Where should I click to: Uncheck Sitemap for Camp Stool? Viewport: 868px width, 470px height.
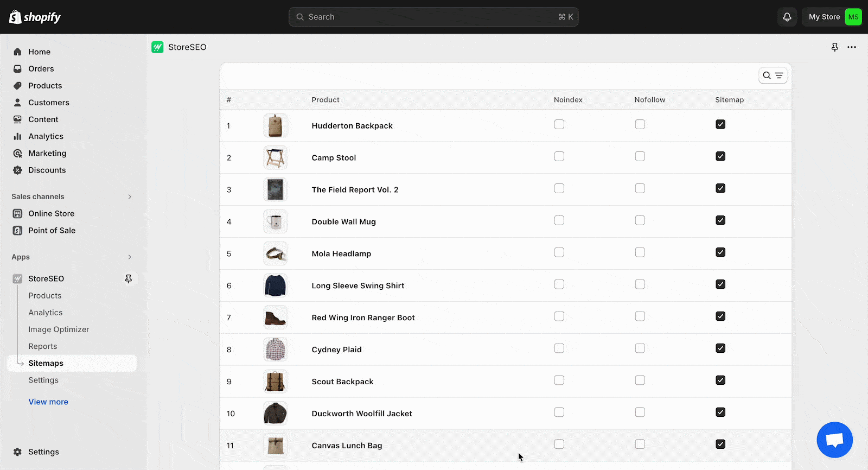click(x=720, y=156)
